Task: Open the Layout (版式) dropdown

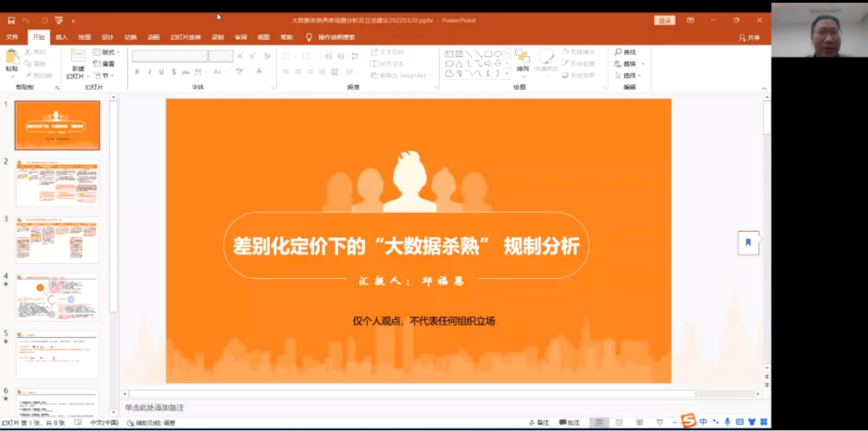Action: coord(106,52)
